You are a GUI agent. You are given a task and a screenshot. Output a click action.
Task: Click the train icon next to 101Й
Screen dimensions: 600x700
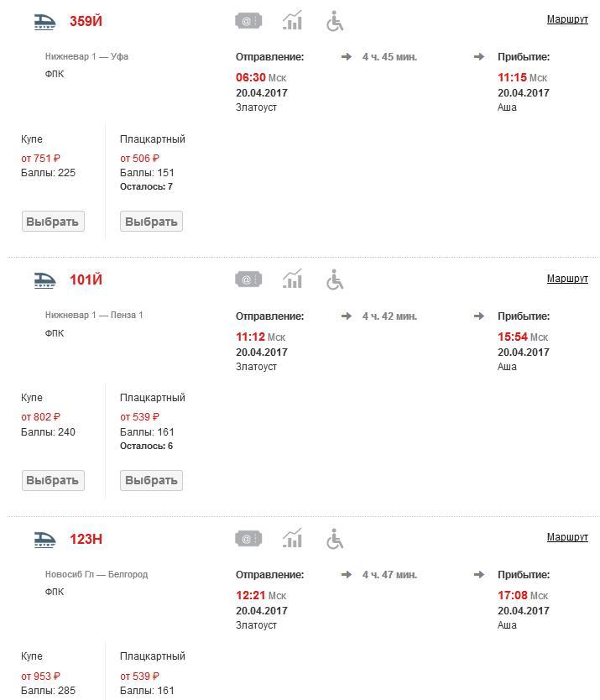(44, 280)
